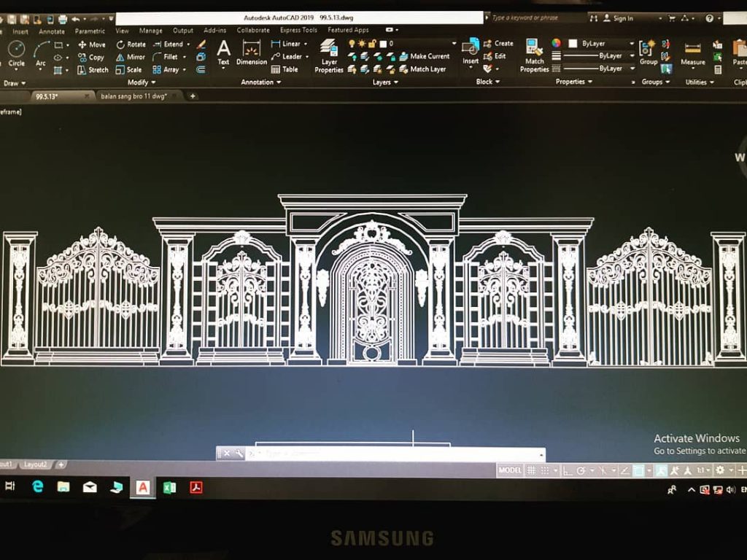747x560 pixels.
Task: Toggle MODEL space button
Action: tap(510, 470)
